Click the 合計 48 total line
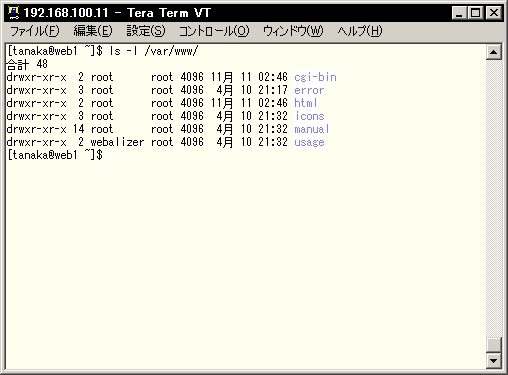 click(x=27, y=64)
